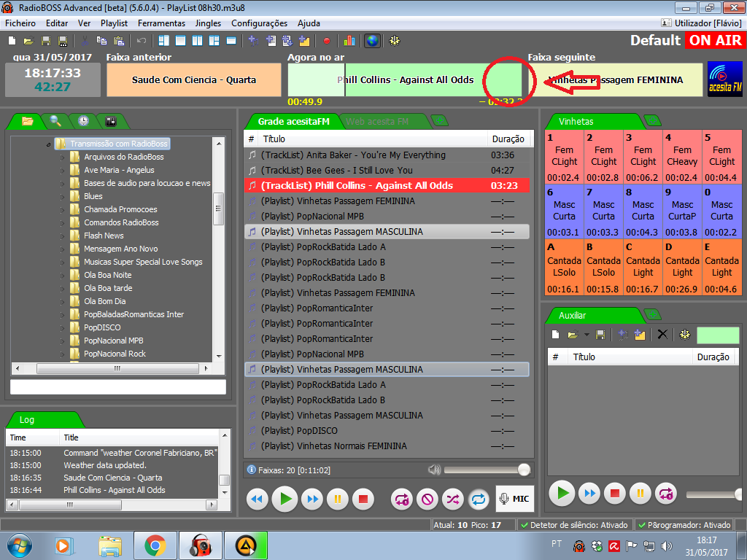The height and width of the screenshot is (560, 747).
Task: Play the main playlist
Action: (285, 499)
